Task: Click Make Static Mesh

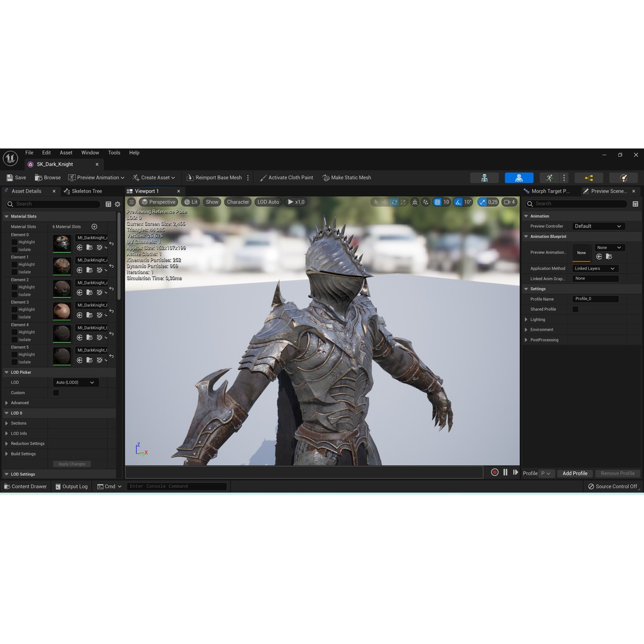Action: (x=347, y=178)
